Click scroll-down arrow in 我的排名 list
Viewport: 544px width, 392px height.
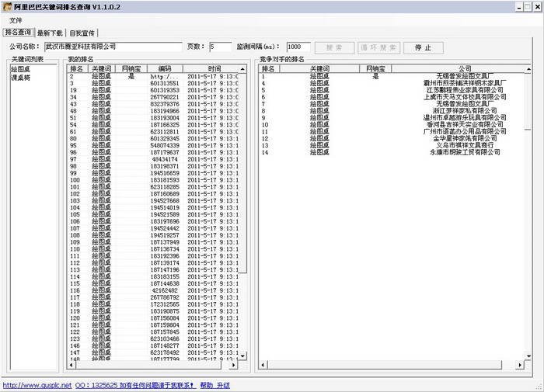[x=242, y=356]
